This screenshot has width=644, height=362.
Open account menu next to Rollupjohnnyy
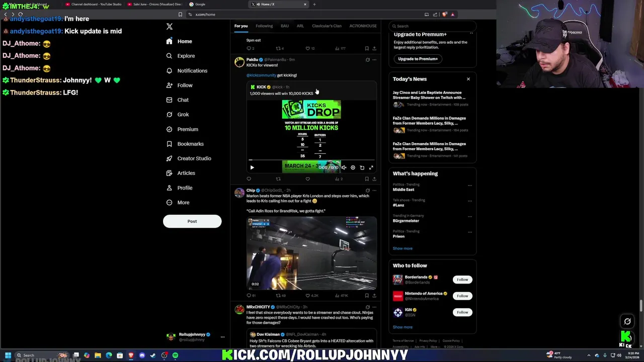tap(222, 337)
